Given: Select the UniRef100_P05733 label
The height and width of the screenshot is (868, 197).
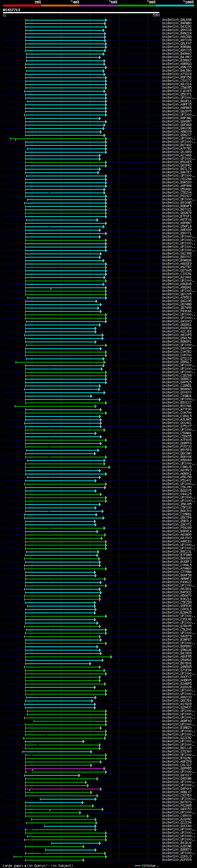Looking at the screenshot, I should (177, 447).
